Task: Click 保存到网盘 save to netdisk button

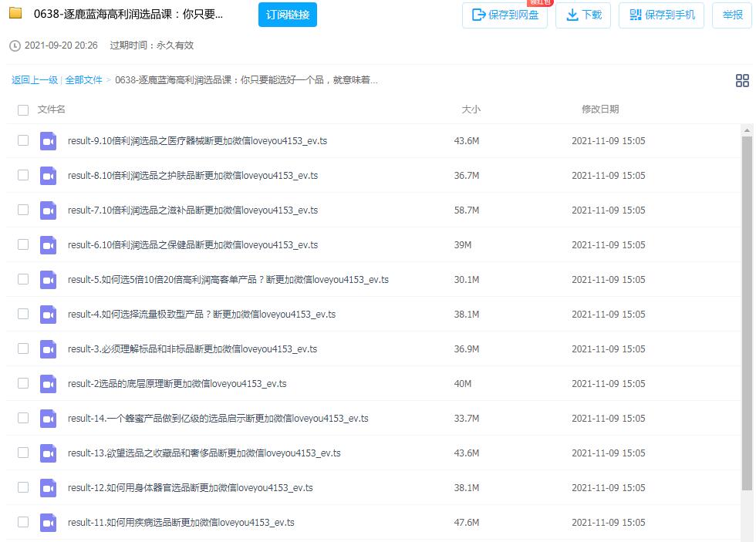Action: (x=505, y=15)
